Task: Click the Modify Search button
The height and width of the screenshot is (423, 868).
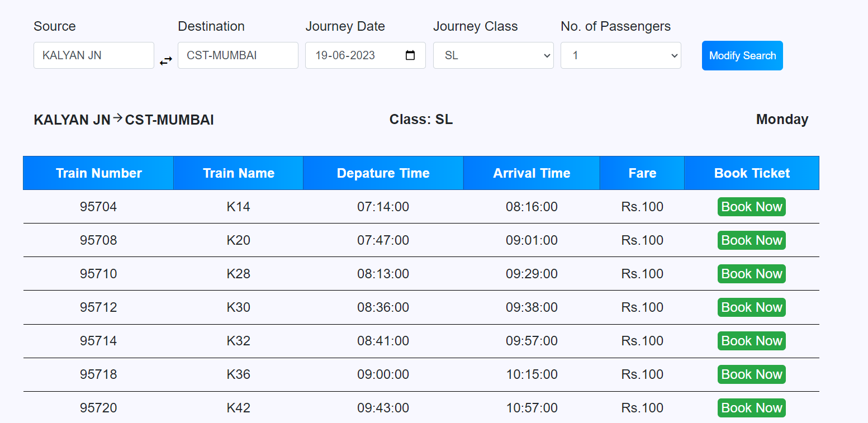Action: tap(742, 55)
